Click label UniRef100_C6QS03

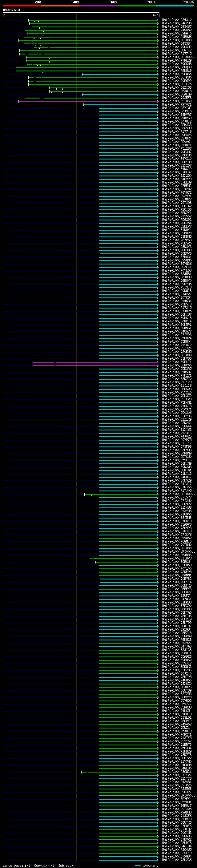[x=176, y=389]
